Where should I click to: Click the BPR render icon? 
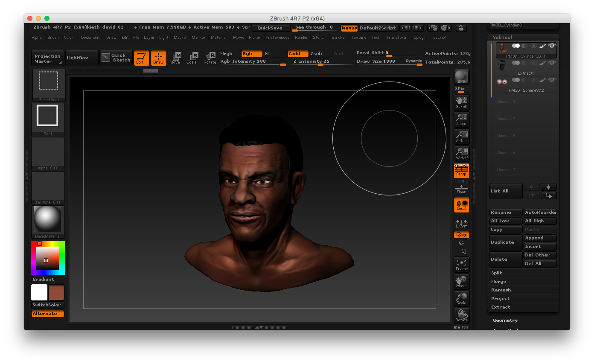(461, 77)
